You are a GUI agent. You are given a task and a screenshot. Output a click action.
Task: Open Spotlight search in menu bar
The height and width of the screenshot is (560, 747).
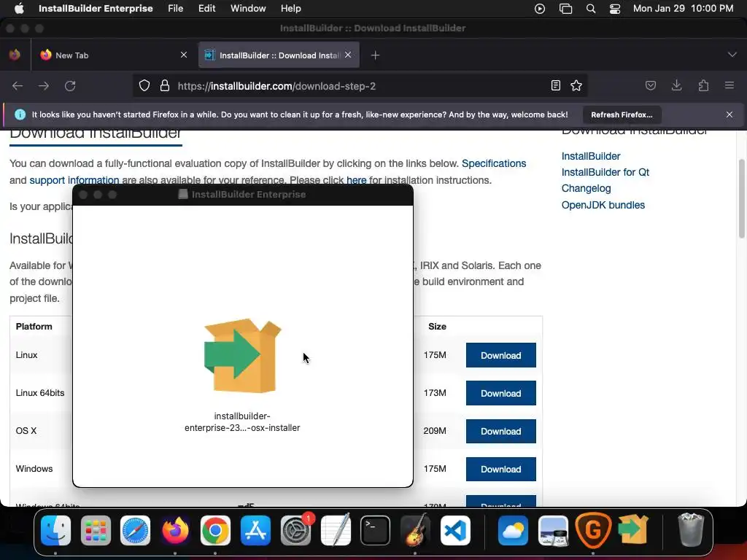(591, 8)
